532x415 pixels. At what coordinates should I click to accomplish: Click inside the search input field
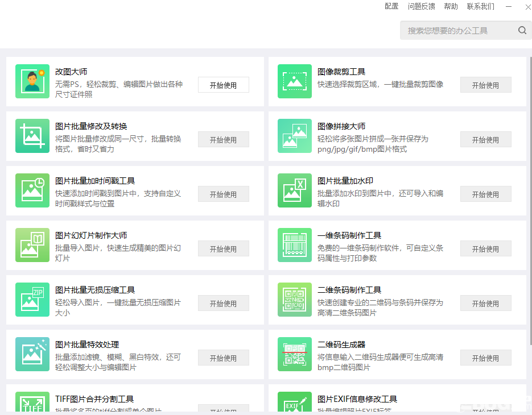455,30
